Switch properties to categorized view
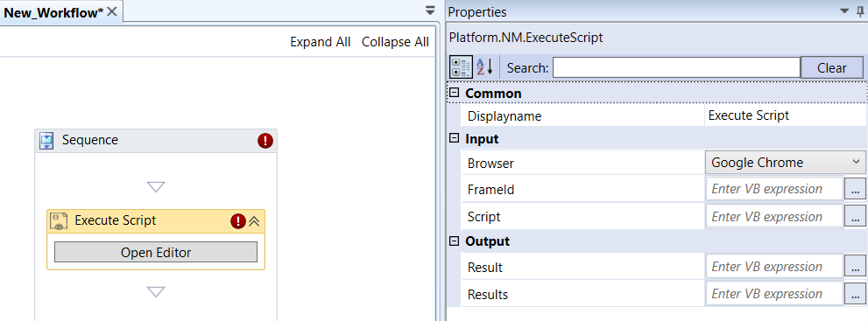868x321 pixels. point(462,67)
